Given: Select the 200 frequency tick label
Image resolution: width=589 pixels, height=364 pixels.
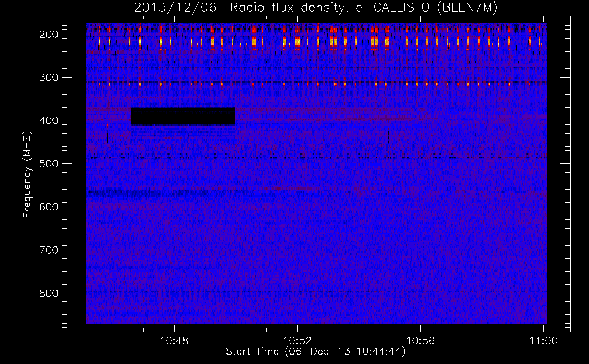Looking at the screenshot, I should [49, 34].
